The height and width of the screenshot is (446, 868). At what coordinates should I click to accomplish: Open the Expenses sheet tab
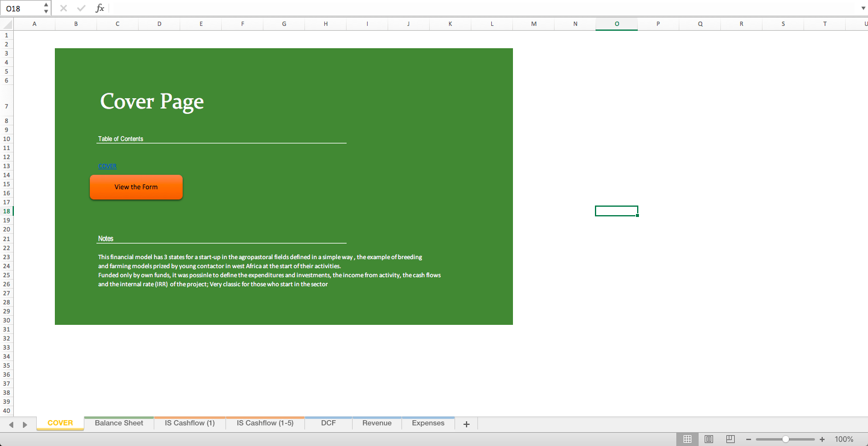428,423
